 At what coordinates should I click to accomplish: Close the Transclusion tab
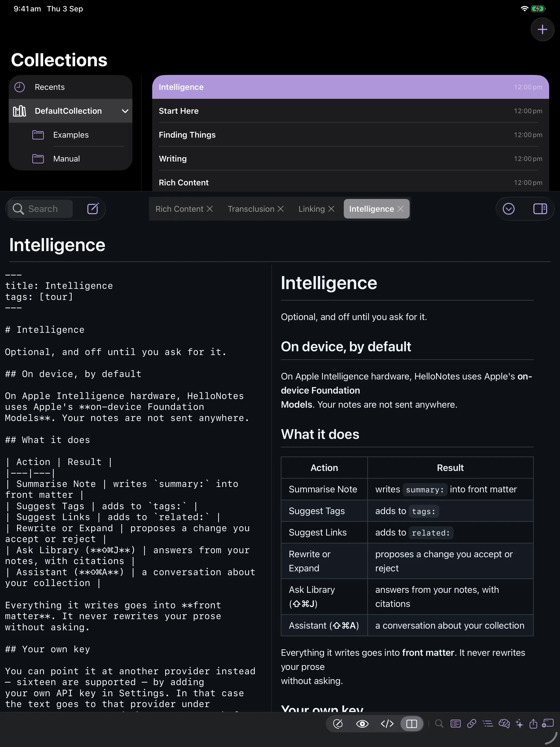[281, 209]
